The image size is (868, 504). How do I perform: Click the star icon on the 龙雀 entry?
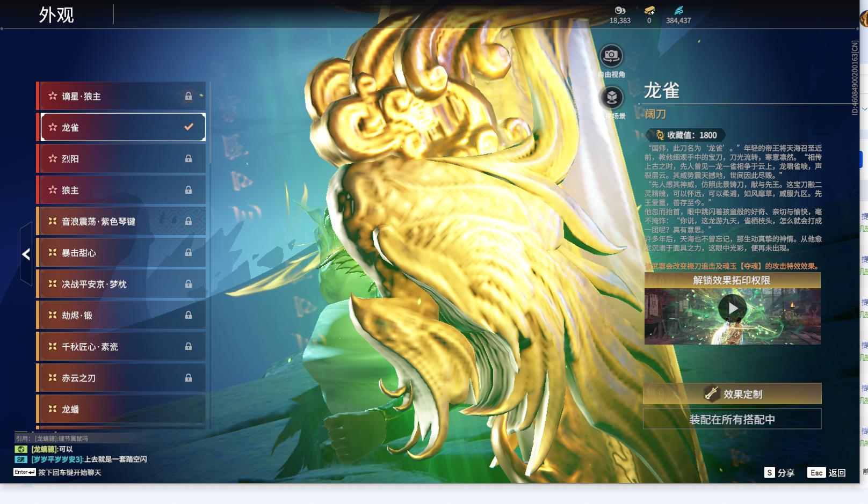point(52,127)
